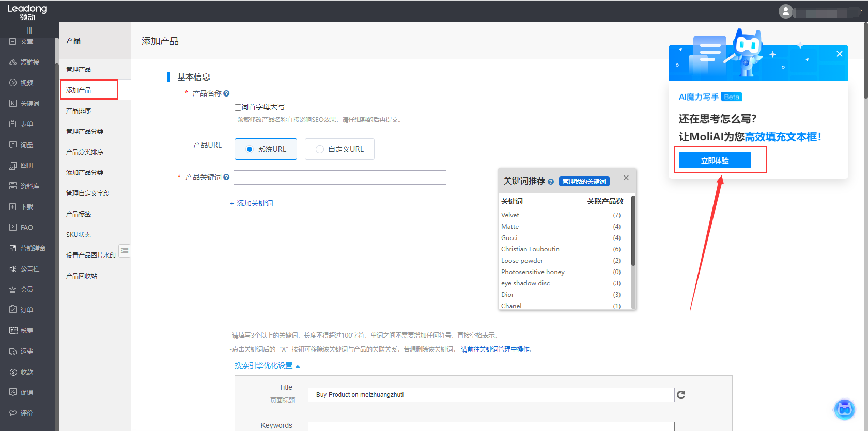This screenshot has width=868, height=431.
Task: Click the keyword recommendation list scrollbar
Action: click(x=633, y=232)
